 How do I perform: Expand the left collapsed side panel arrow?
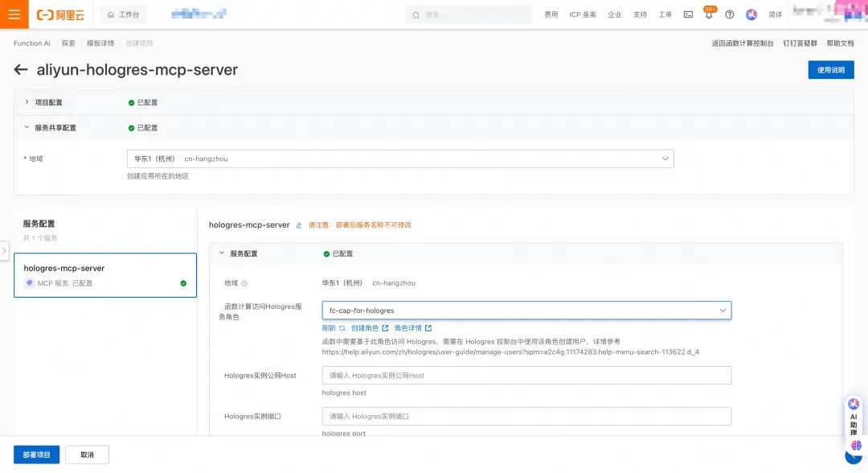[5, 250]
